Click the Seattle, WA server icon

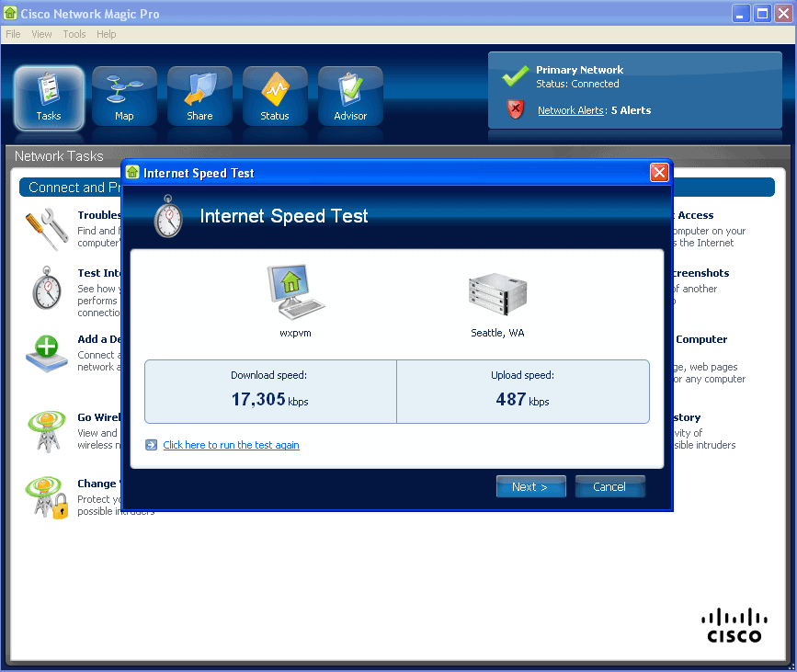(x=497, y=294)
